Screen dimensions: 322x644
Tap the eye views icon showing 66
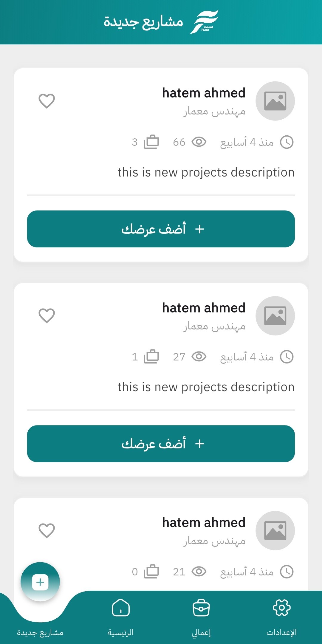point(199,142)
